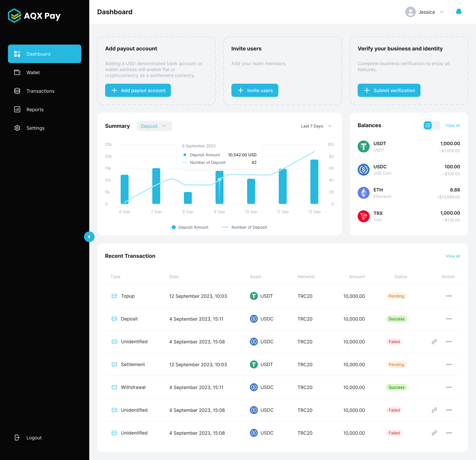Open the Wallet menu item
The height and width of the screenshot is (460, 476).
(x=45, y=72)
